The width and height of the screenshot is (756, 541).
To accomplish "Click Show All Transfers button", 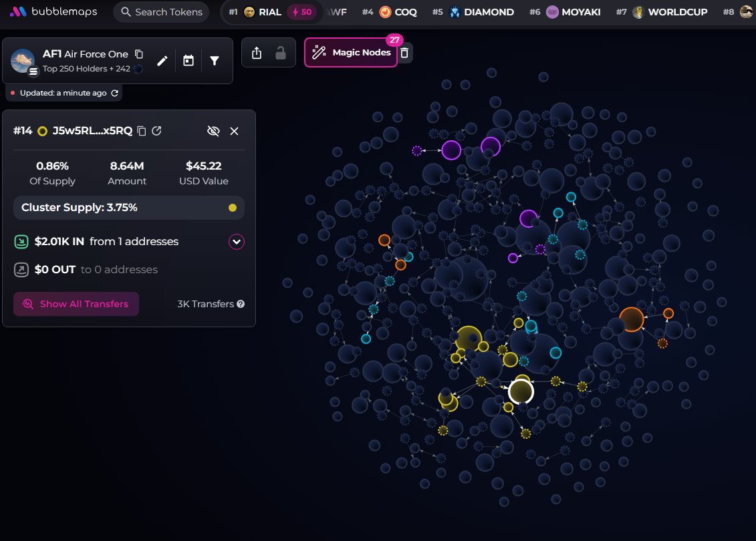I will coord(76,304).
